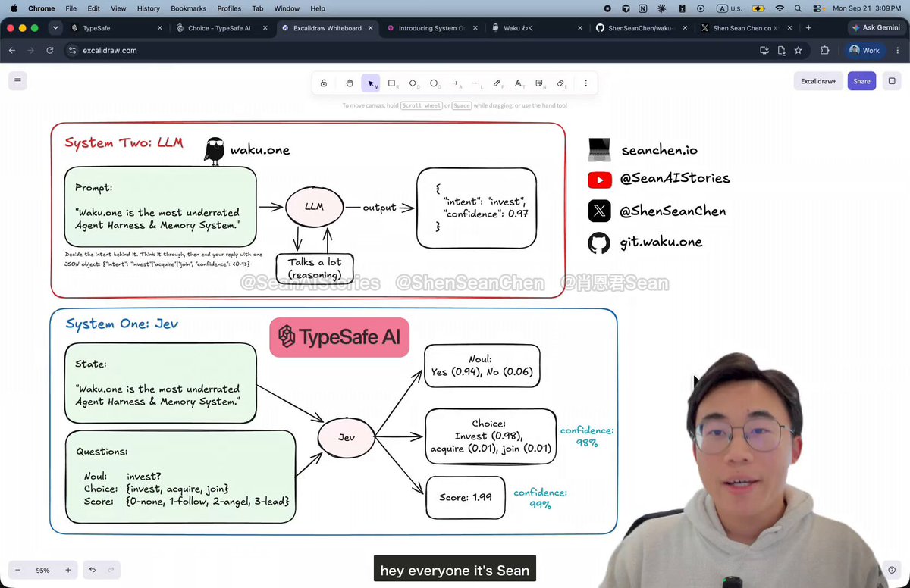Select the Text tool

click(519, 83)
